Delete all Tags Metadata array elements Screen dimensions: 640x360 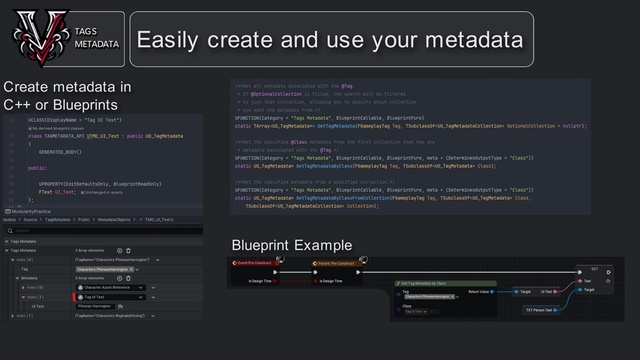pos(128,251)
